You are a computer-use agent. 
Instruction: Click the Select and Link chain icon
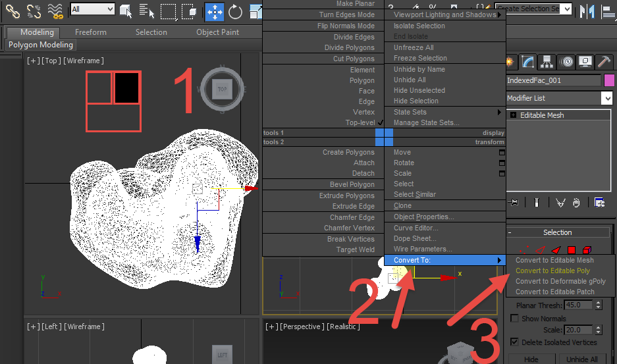pos(13,11)
